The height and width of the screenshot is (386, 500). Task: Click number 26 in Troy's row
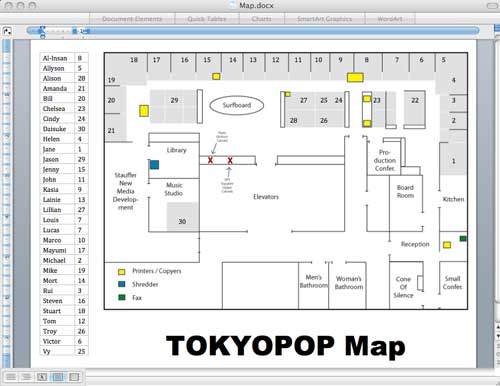[81, 331]
